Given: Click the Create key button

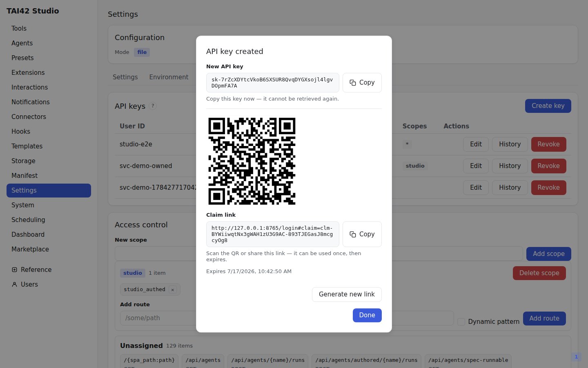Looking at the screenshot, I should pyautogui.click(x=548, y=106).
